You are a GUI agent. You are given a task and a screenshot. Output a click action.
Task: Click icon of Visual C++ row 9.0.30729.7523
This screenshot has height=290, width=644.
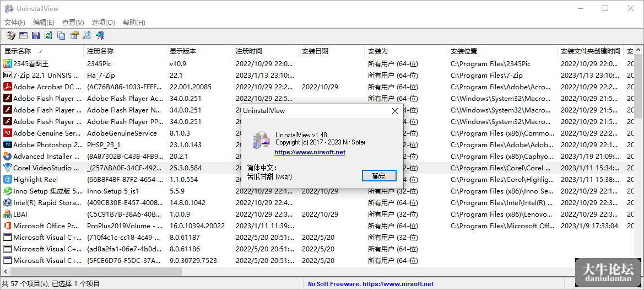[x=7, y=260]
